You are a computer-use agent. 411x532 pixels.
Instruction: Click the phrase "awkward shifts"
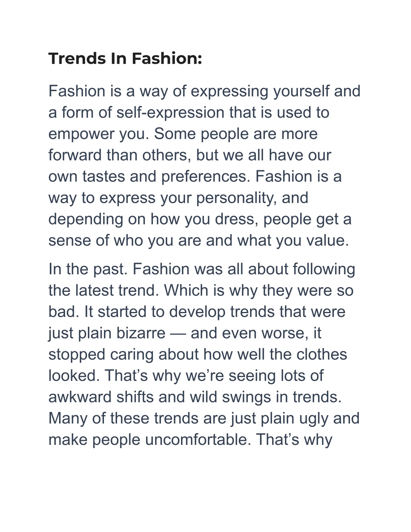tap(101, 397)
